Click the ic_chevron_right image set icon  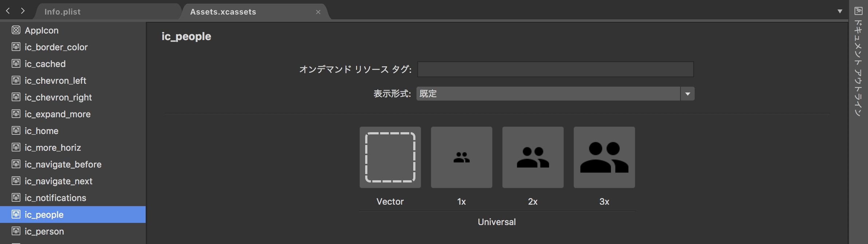pyautogui.click(x=16, y=97)
